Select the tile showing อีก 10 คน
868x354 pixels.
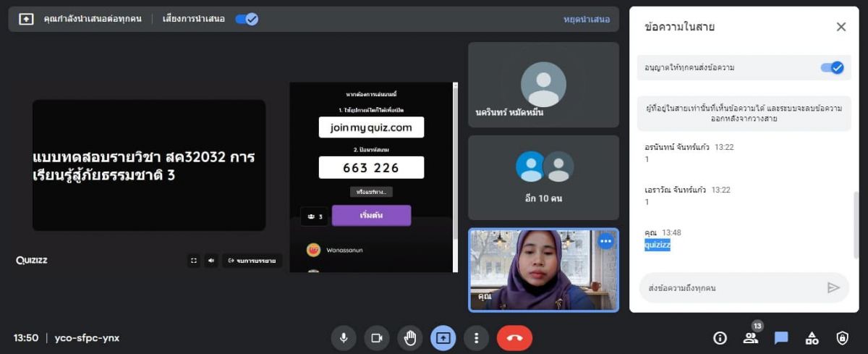pos(544,177)
